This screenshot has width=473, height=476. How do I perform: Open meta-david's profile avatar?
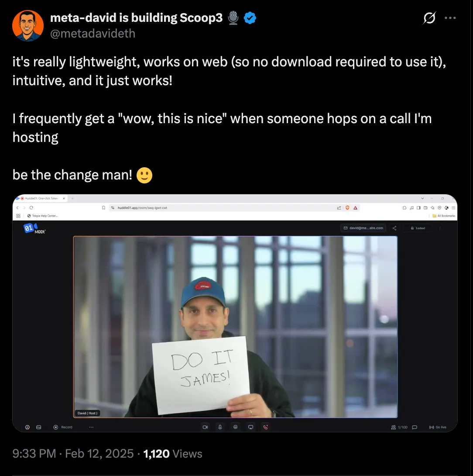pos(28,25)
